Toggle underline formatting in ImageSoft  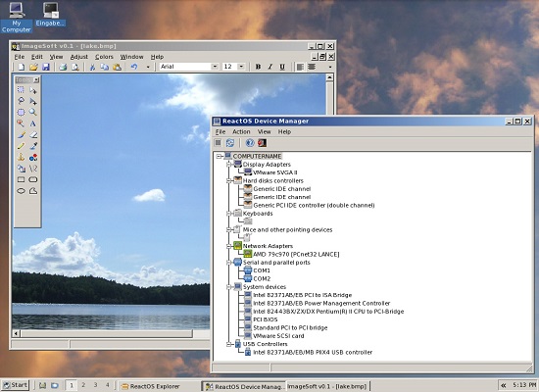point(282,67)
